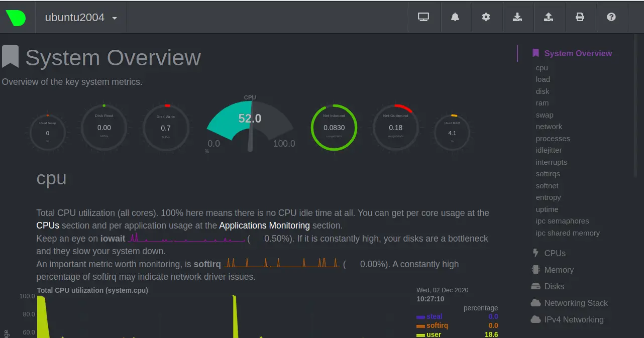This screenshot has height=338, width=644.
Task: Follow the white CPUs link in the description
Action: [48, 226]
